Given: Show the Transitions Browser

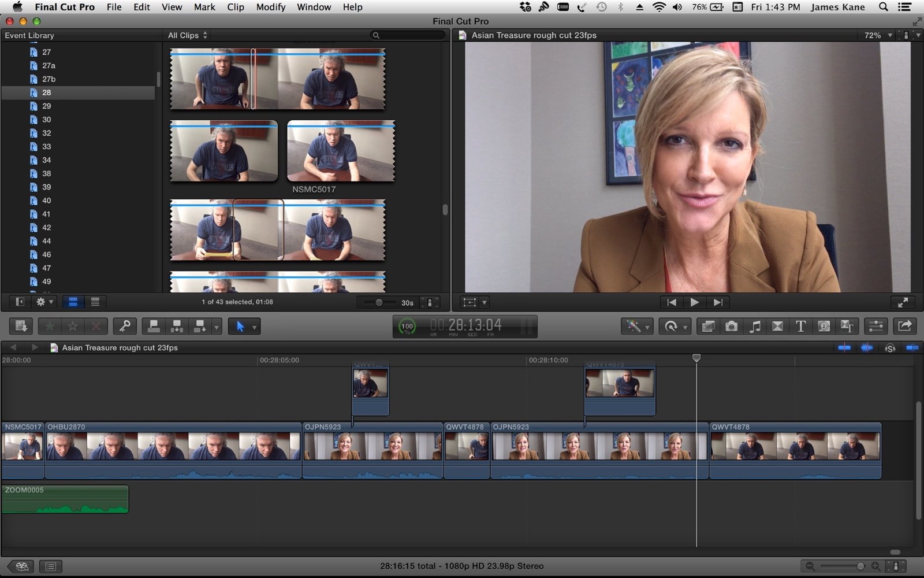Looking at the screenshot, I should 777,327.
